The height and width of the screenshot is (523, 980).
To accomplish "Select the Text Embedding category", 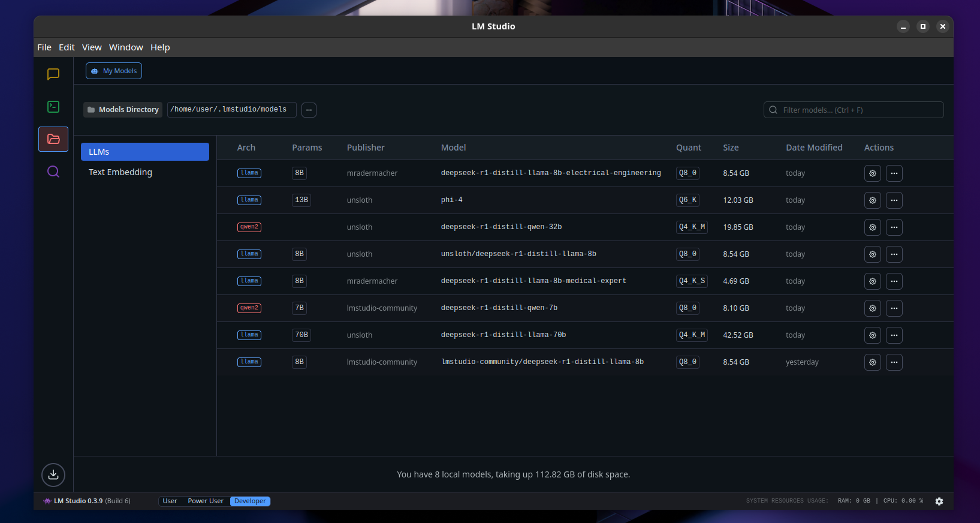I will coord(145,172).
